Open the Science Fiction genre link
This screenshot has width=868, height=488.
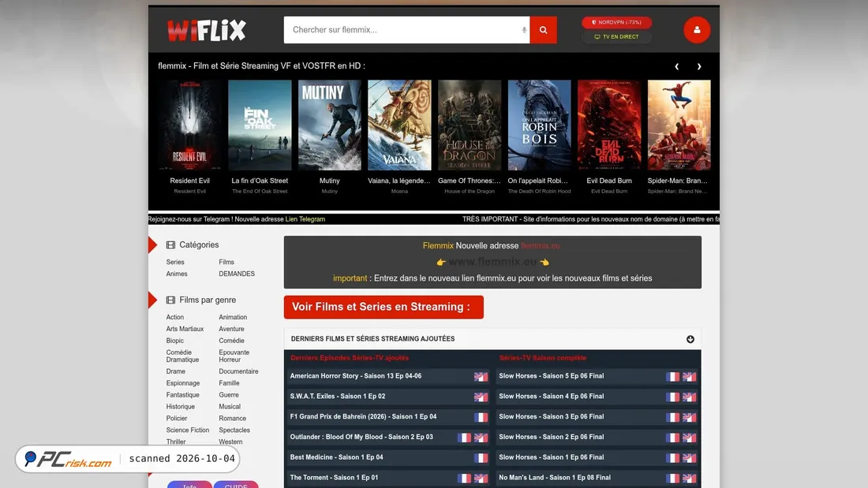tap(188, 430)
